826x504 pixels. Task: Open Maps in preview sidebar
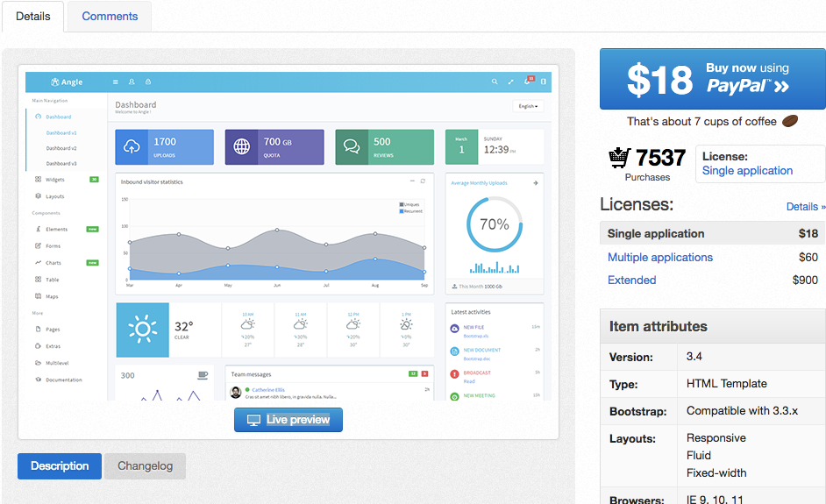(x=52, y=296)
